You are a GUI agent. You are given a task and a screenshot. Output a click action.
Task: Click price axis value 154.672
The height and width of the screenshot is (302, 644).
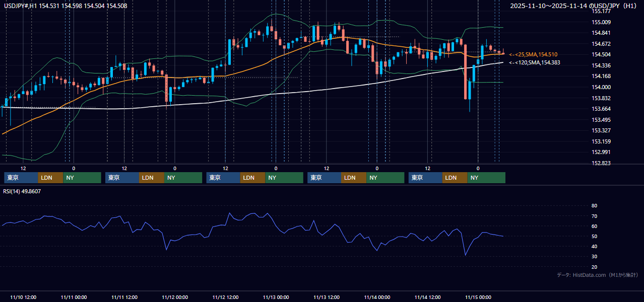(601, 44)
